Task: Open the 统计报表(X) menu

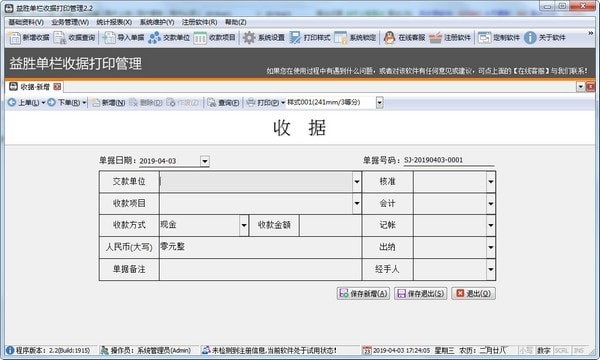Action: pyautogui.click(x=114, y=22)
